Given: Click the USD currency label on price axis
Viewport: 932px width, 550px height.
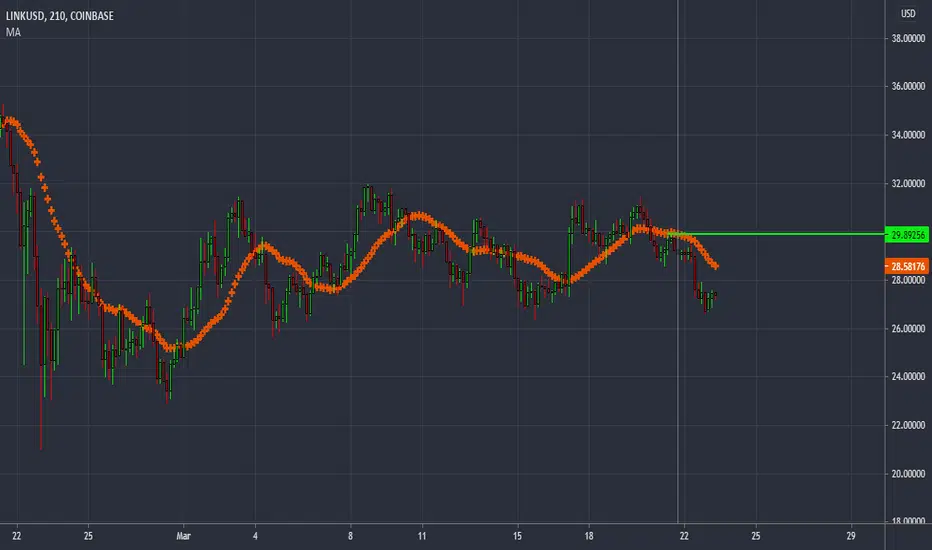Looking at the screenshot, I should [908, 13].
